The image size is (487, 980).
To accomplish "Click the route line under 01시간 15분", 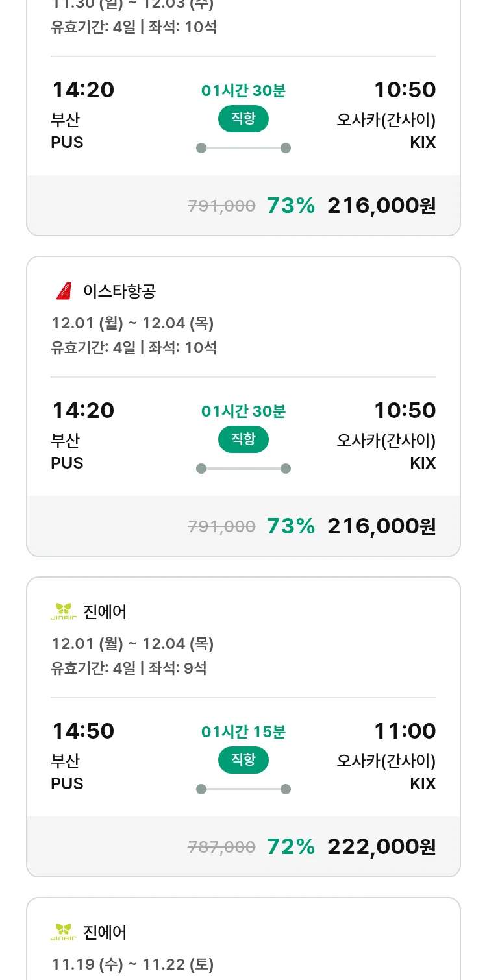I will pyautogui.click(x=243, y=789).
